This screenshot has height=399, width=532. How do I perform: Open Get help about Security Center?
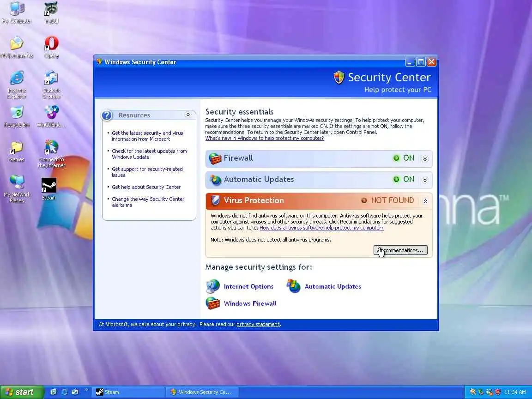(x=146, y=187)
